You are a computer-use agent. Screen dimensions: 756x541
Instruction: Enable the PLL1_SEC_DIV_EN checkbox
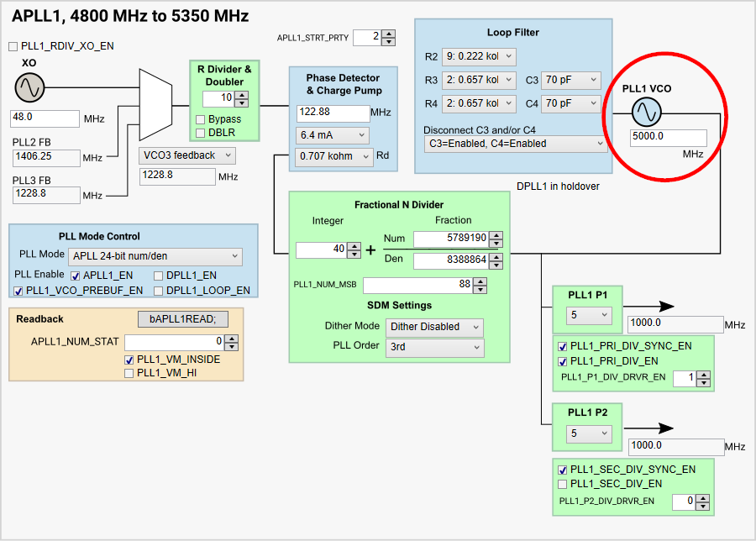(x=562, y=483)
